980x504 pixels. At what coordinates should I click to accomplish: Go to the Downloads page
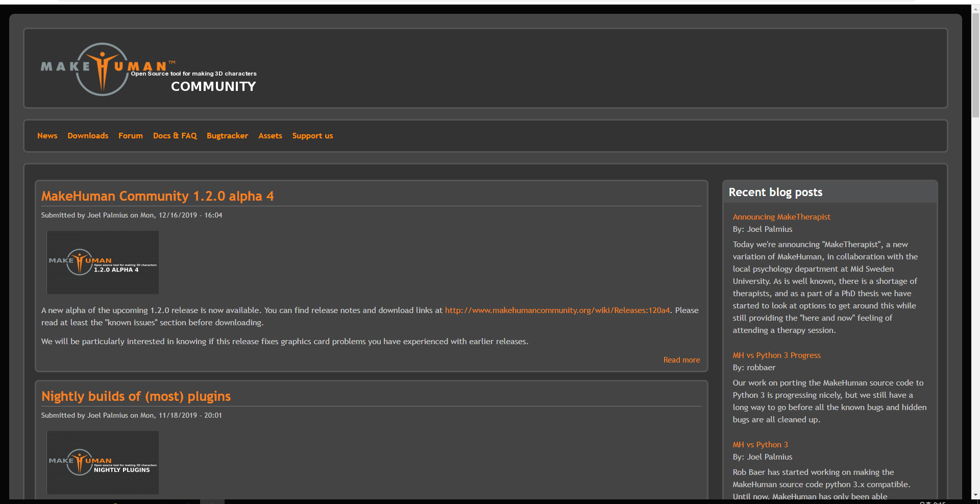88,136
